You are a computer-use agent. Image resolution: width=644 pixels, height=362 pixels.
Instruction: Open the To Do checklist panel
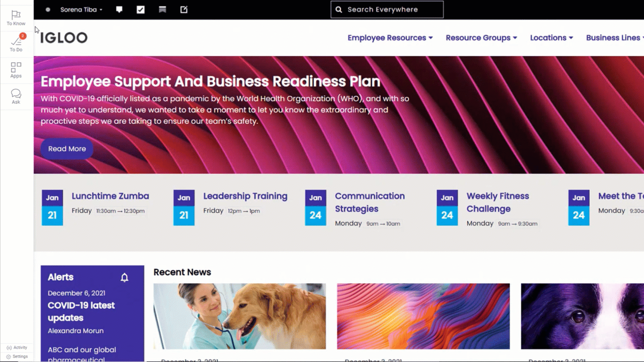[16, 44]
